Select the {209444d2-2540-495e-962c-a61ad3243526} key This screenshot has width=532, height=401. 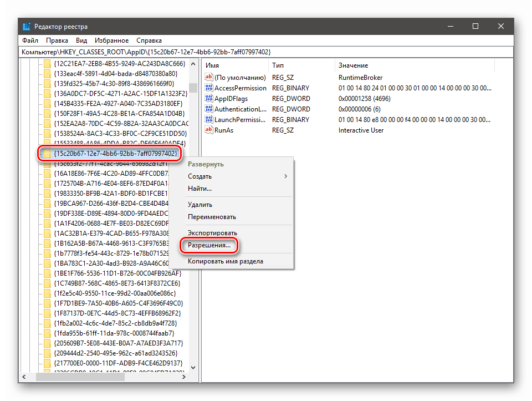point(116,353)
